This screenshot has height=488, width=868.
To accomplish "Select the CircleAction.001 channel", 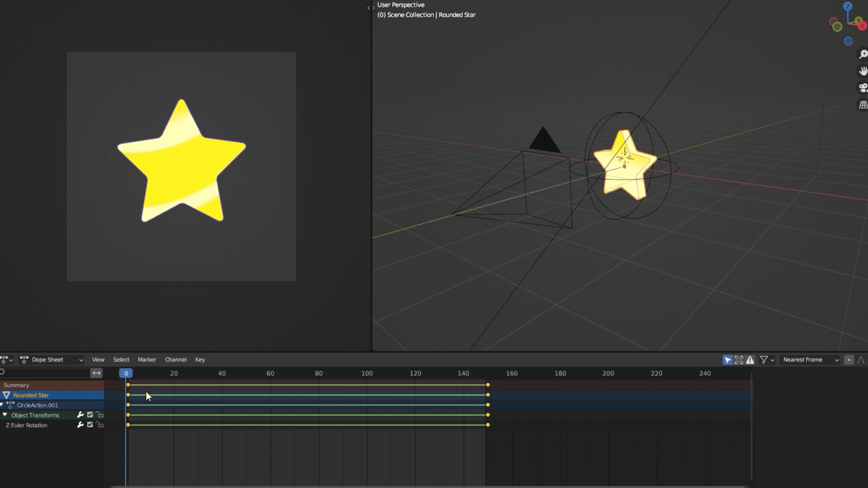I will [38, 405].
